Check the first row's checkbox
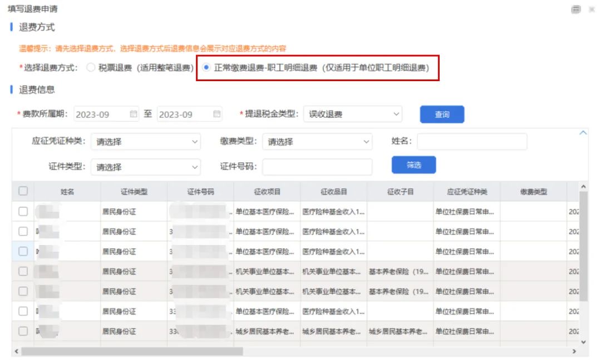 pyautogui.click(x=23, y=211)
